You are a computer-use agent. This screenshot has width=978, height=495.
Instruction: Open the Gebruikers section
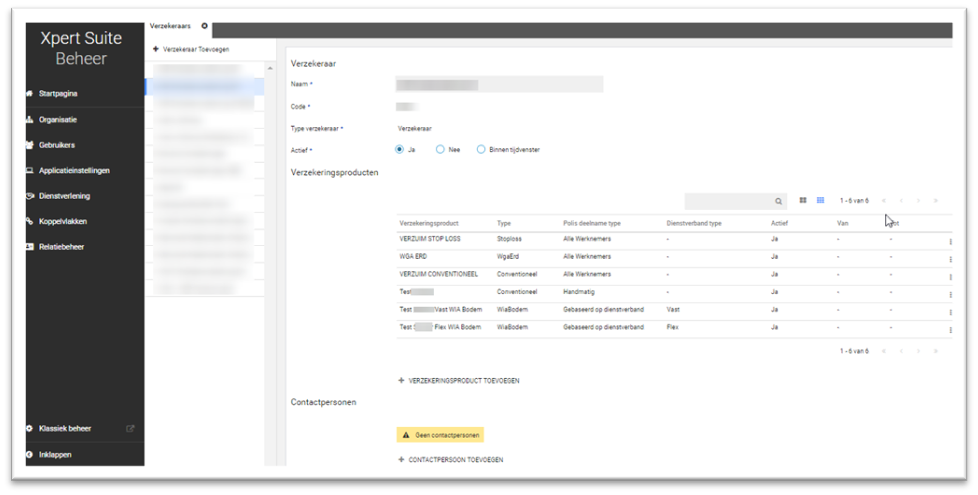point(57,145)
